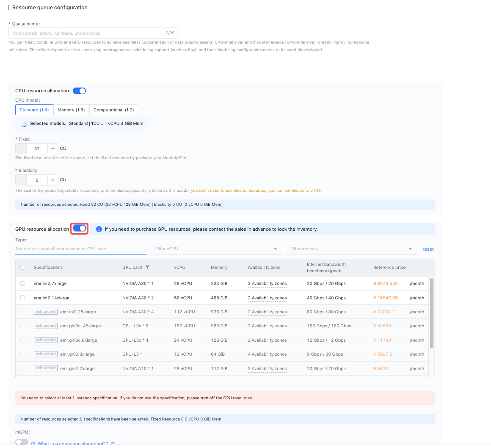
Task: Focus the specification name or GPU card search box
Action: 81,249
